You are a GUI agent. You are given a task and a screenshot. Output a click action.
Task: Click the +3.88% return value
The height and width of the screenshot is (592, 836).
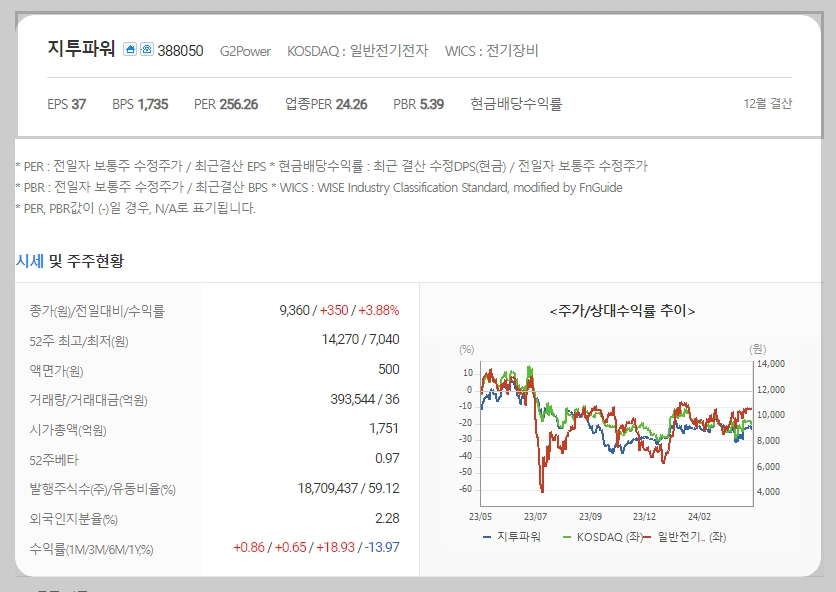tap(379, 310)
